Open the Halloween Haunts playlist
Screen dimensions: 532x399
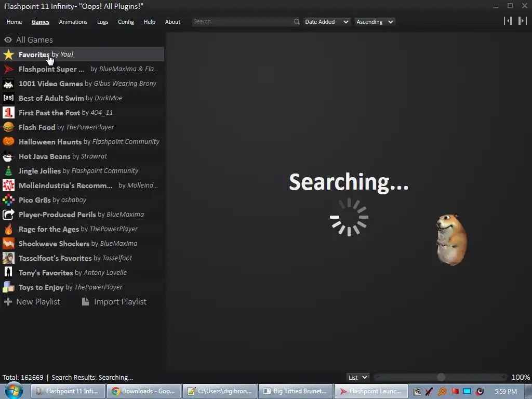(x=82, y=142)
